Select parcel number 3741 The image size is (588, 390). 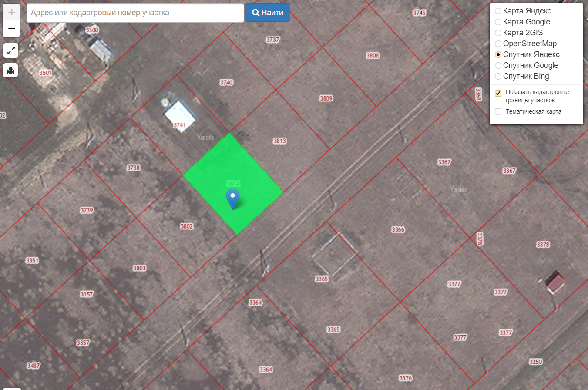[x=180, y=125]
